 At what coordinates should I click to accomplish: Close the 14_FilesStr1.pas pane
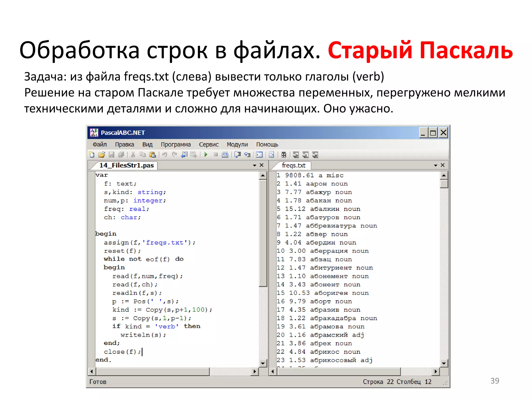tap(262, 165)
